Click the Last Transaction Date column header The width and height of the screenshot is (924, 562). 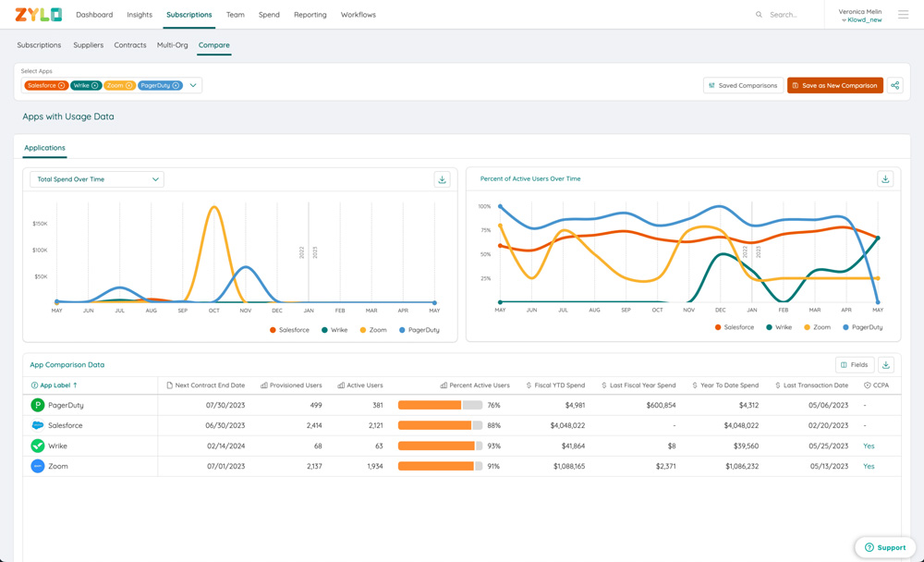pyautogui.click(x=811, y=385)
